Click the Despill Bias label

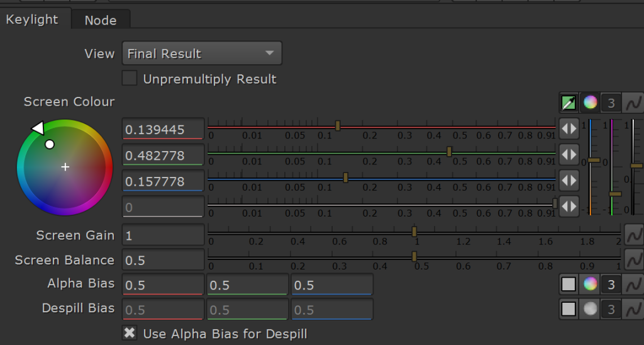78,308
